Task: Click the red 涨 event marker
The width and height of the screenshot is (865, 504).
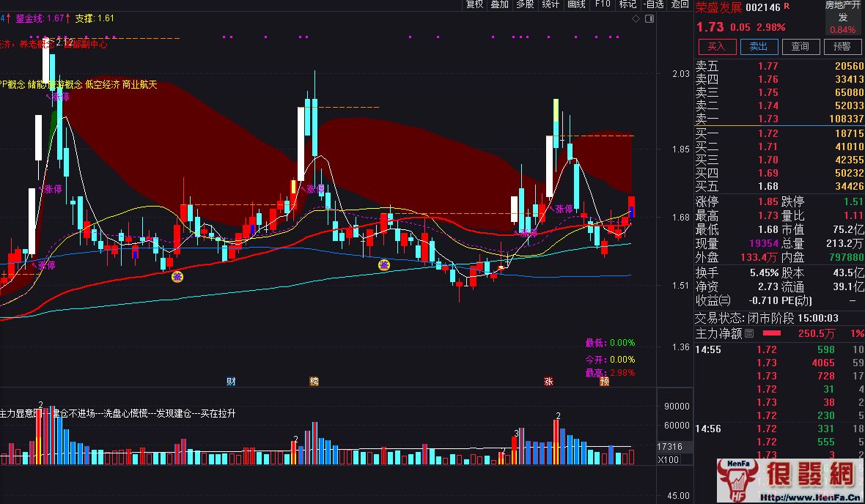Action: point(548,382)
